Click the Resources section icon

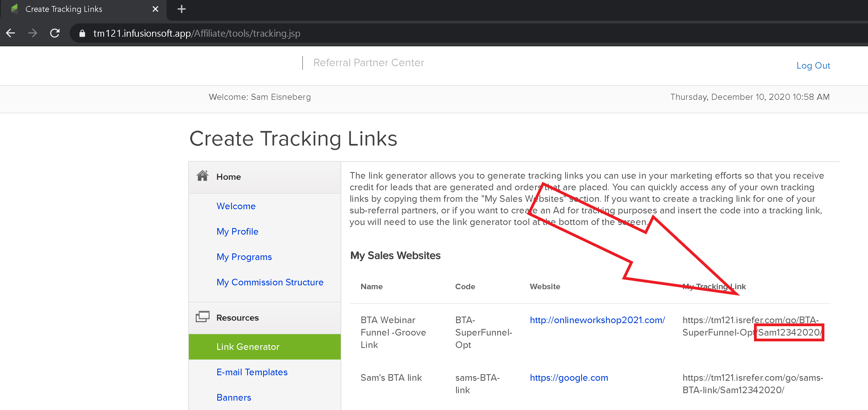pyautogui.click(x=203, y=317)
